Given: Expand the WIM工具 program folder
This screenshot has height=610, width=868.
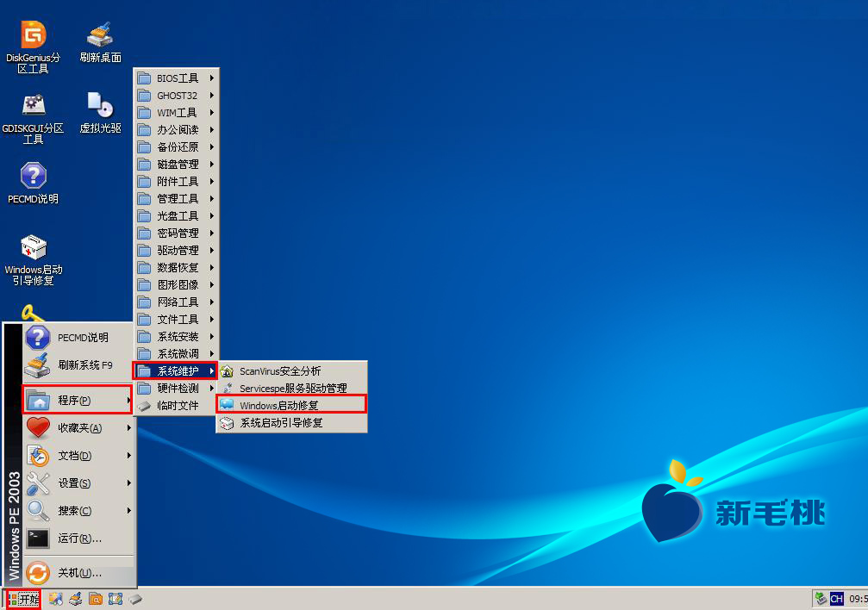Looking at the screenshot, I should 177,113.
